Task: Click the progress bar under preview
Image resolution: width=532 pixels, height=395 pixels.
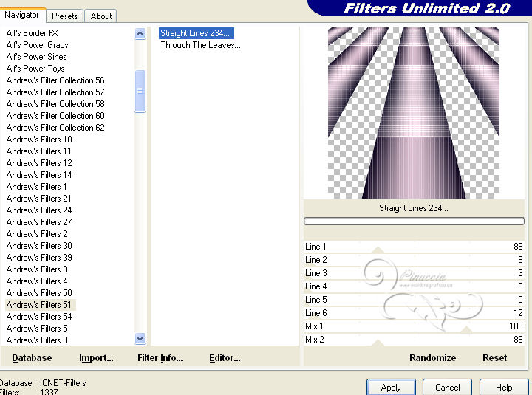Action: (x=414, y=221)
